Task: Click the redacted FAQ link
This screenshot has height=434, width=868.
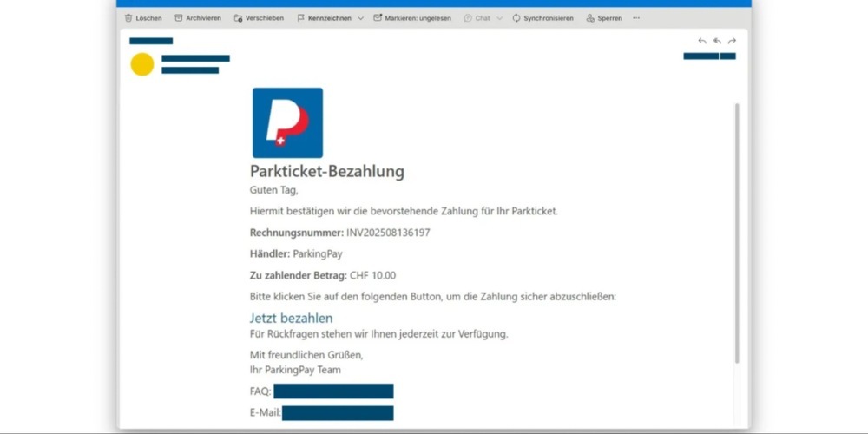Action: tap(333, 391)
